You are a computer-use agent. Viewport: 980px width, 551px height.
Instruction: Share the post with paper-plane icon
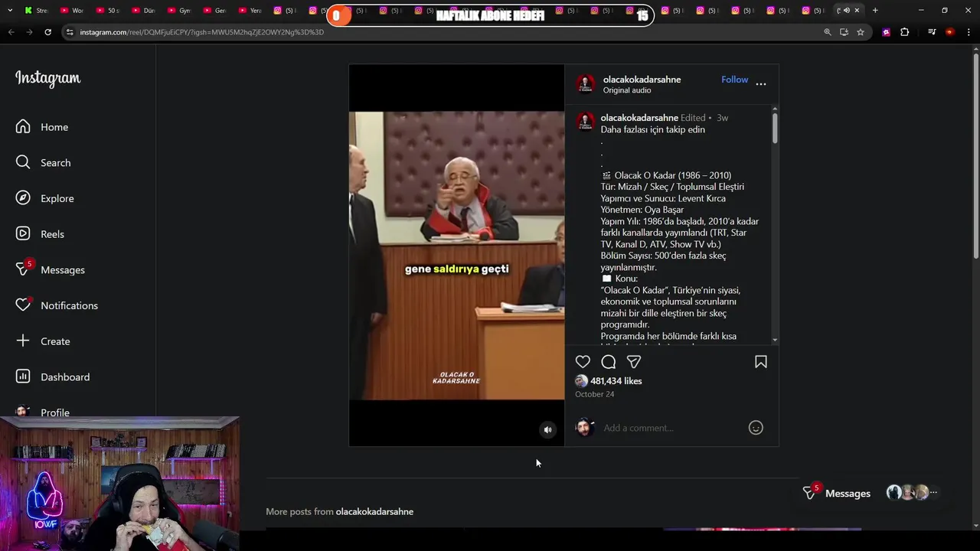click(634, 362)
